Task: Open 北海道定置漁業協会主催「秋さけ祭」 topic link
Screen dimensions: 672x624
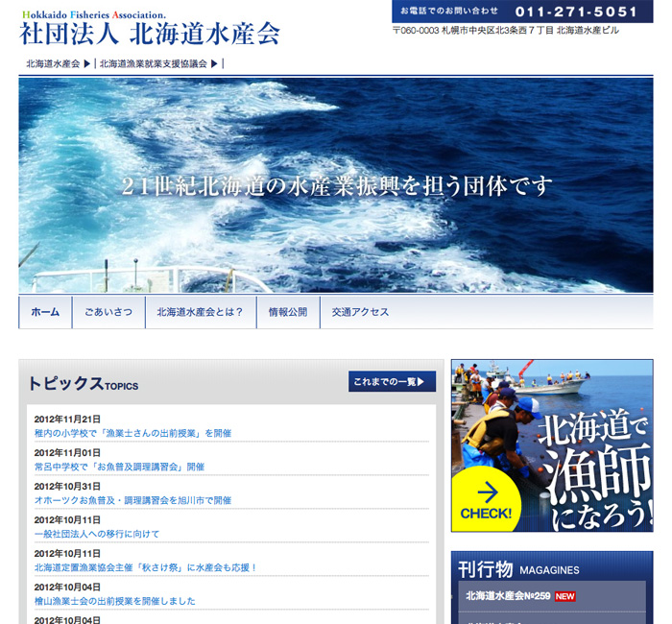Action: point(145,567)
